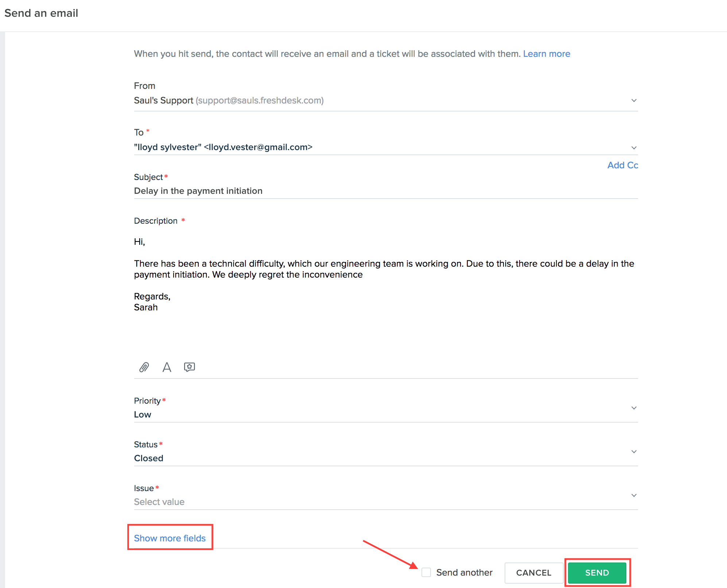
Task: Tick the Send another checkbox
Action: [426, 572]
